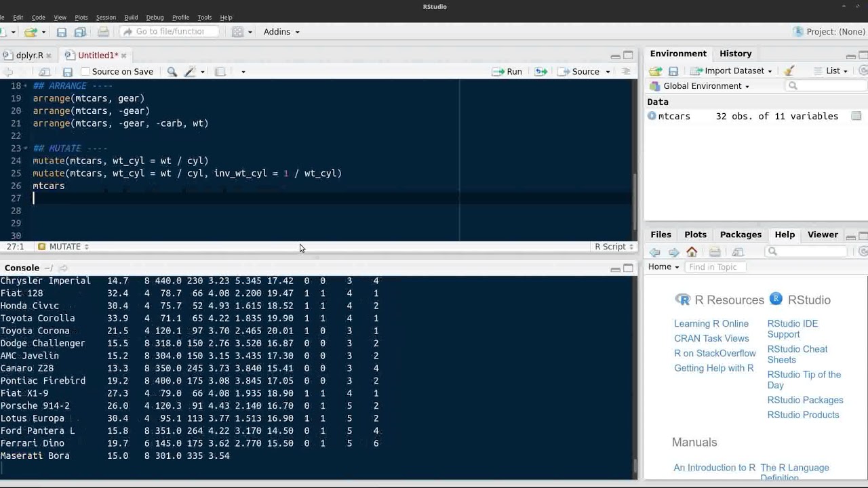Open the Help Home dropdown
The image size is (868, 488).
pyautogui.click(x=664, y=267)
